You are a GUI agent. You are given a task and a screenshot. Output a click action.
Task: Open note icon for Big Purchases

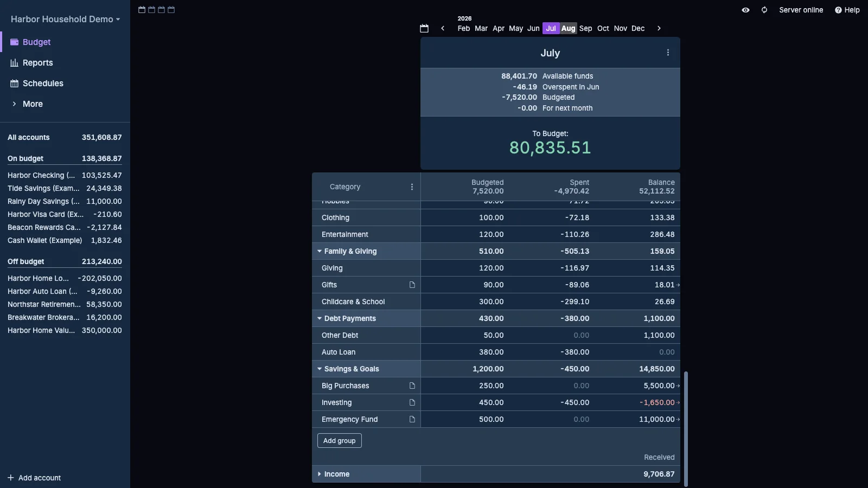[x=412, y=386]
